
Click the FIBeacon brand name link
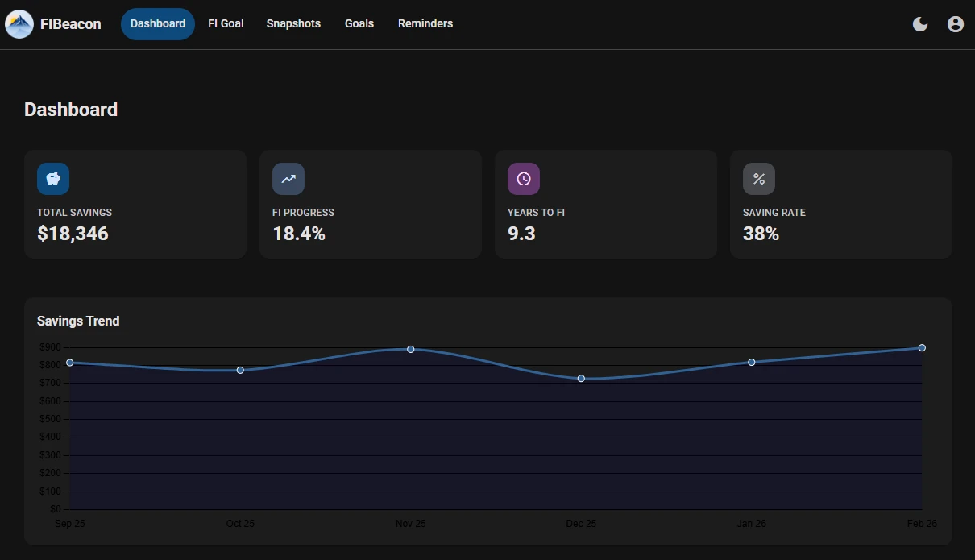tap(73, 23)
